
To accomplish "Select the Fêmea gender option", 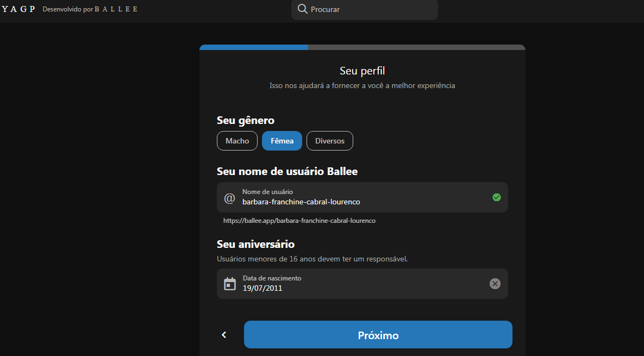I will 282,140.
